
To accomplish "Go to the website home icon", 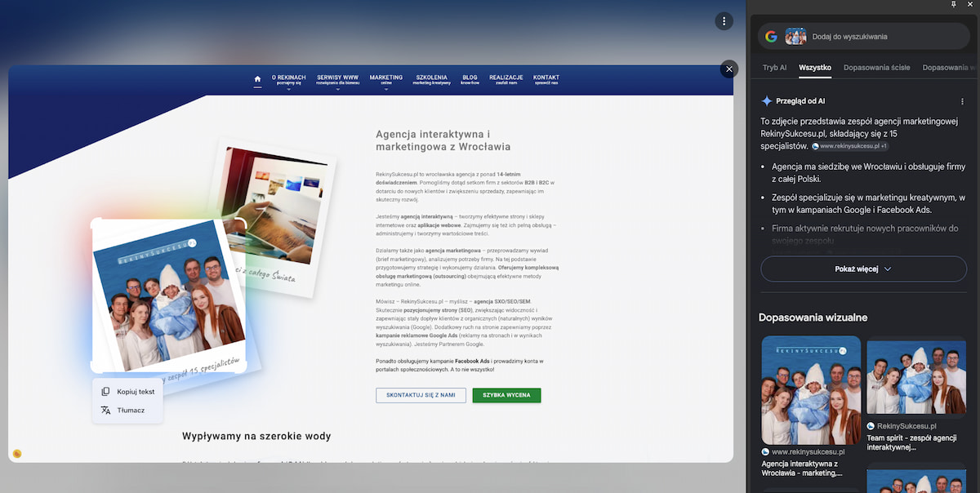I will pyautogui.click(x=258, y=79).
